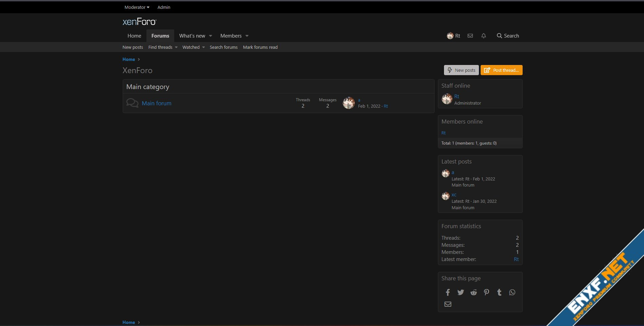Expand the What's new dropdown arrow
This screenshot has width=644, height=326.
pos(210,36)
